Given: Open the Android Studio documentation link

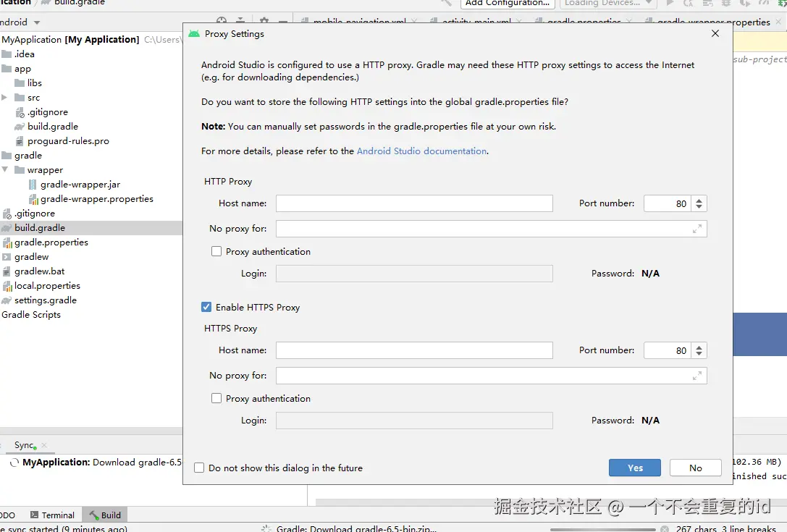Looking at the screenshot, I should click(421, 151).
